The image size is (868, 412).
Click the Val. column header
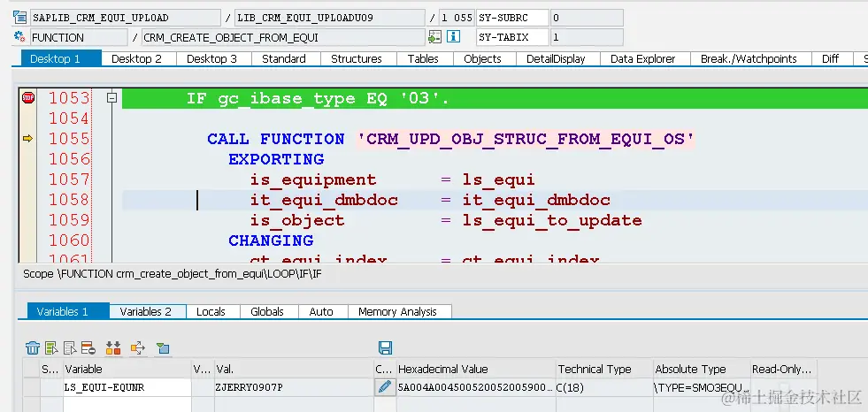click(x=294, y=369)
